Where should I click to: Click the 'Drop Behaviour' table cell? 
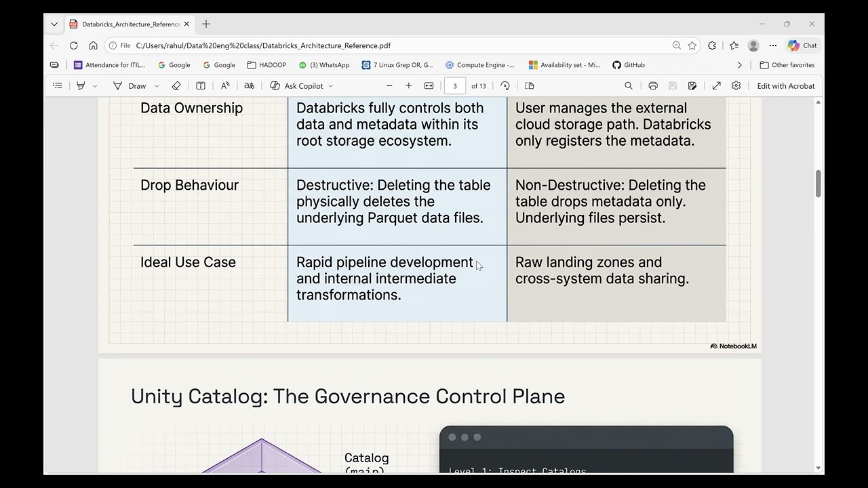tap(189, 185)
